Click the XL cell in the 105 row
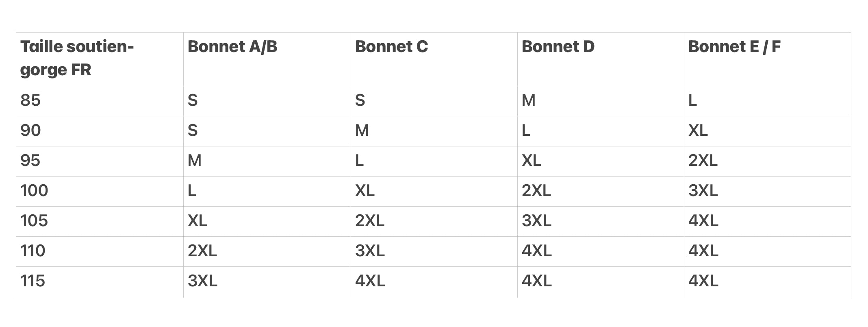The width and height of the screenshot is (868, 327). tap(197, 221)
